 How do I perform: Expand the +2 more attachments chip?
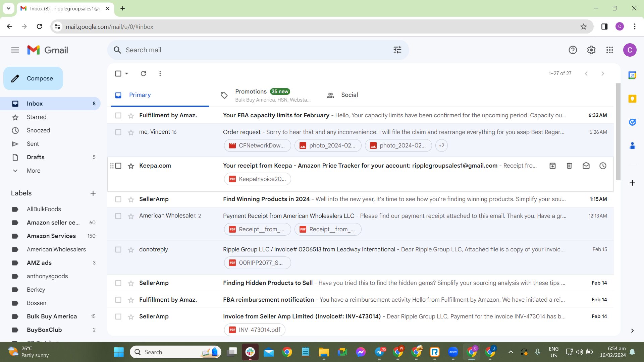(441, 145)
